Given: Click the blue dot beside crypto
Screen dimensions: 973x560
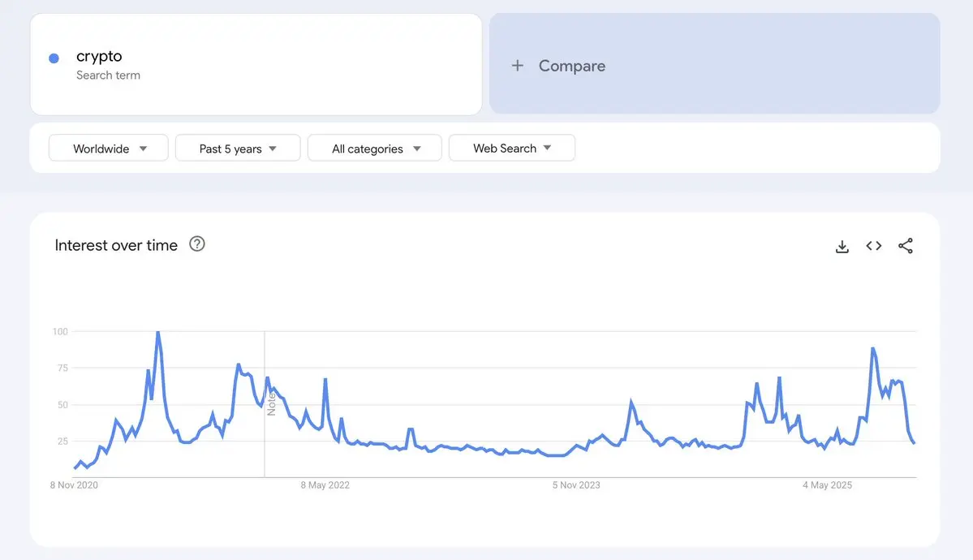Looking at the screenshot, I should click(x=54, y=58).
